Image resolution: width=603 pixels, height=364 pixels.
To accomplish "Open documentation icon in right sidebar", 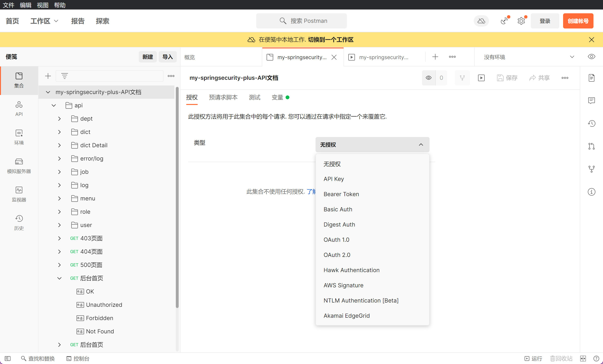I will [x=591, y=78].
